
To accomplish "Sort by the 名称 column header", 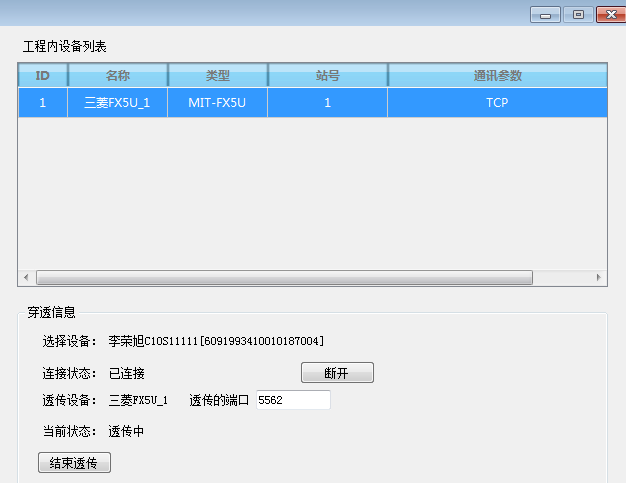I will (118, 75).
